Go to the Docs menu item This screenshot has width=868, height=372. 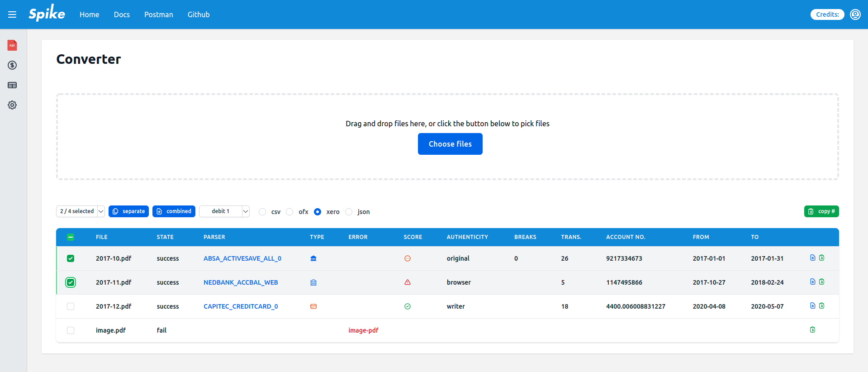(x=122, y=14)
